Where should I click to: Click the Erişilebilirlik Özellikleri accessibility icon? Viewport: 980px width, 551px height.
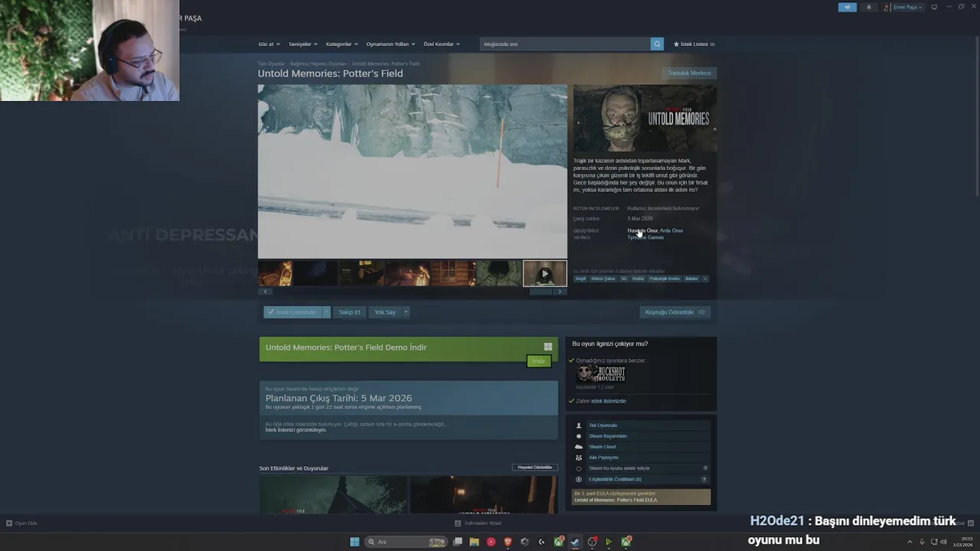[579, 479]
